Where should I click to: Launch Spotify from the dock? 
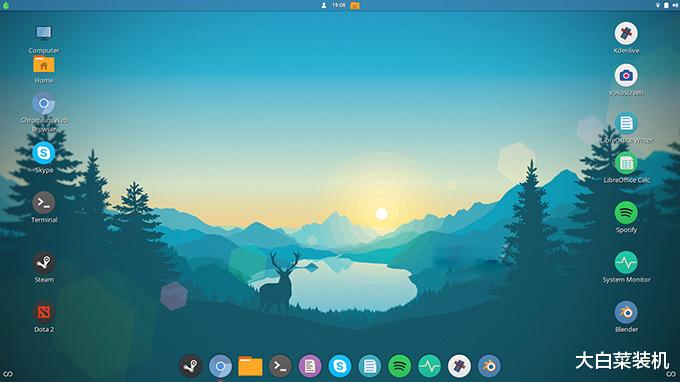click(399, 366)
